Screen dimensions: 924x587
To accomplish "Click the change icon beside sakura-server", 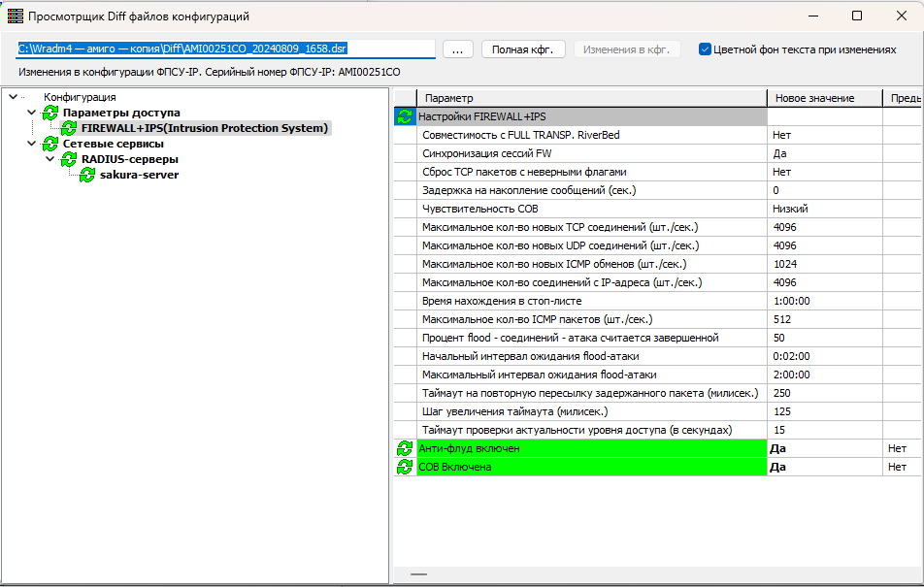I will pos(87,175).
